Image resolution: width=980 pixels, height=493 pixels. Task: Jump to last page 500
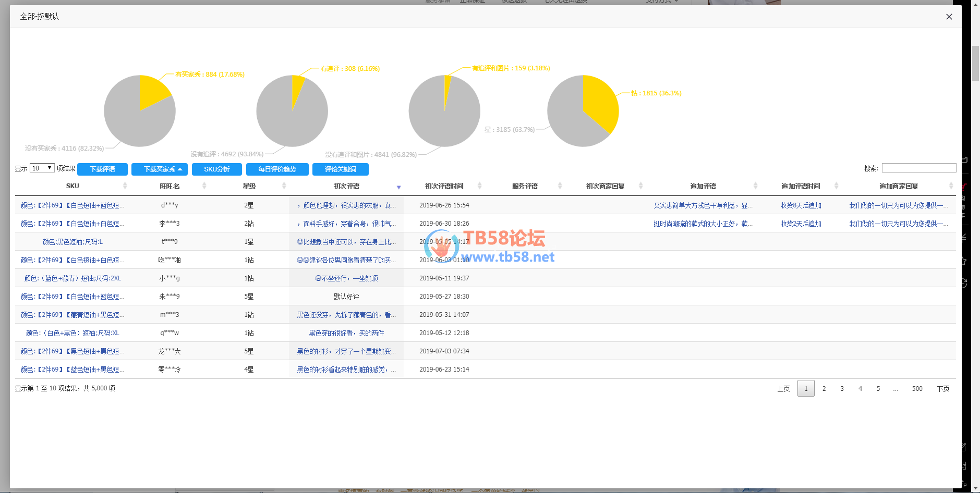(x=916, y=389)
